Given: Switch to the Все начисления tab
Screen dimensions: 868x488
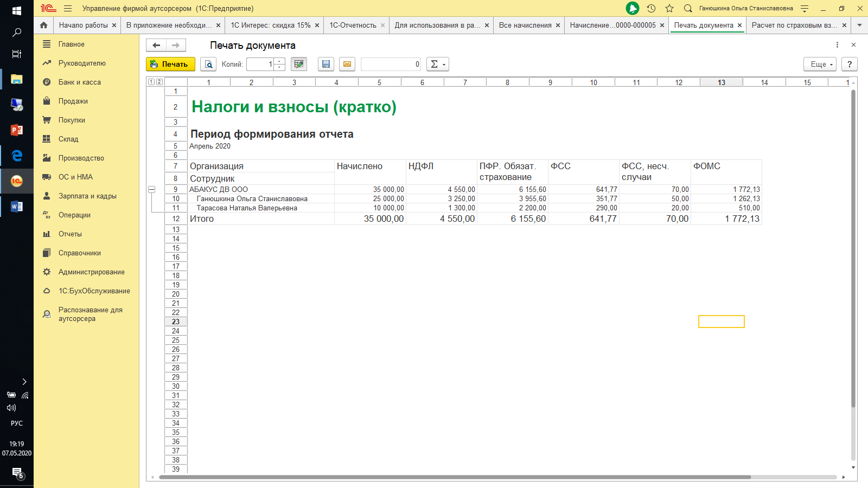Looking at the screenshot, I should pos(525,25).
